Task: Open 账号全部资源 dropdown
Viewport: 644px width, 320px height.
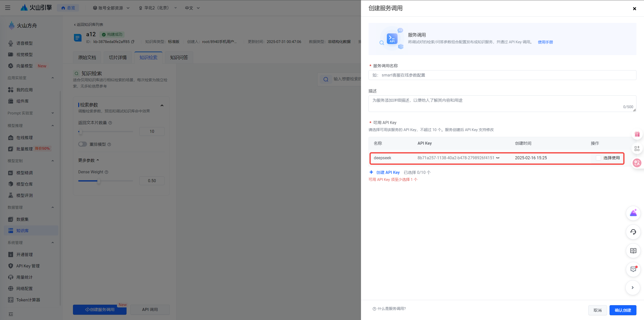Action: tap(111, 8)
